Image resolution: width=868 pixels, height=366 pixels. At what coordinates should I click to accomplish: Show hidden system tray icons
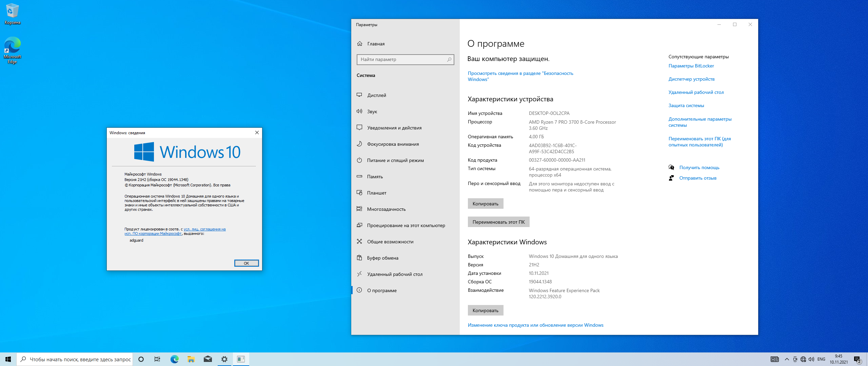pyautogui.click(x=787, y=359)
